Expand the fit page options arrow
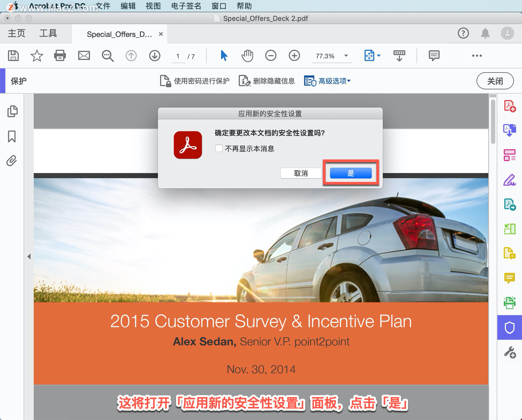This screenshot has width=522, height=420. click(379, 56)
